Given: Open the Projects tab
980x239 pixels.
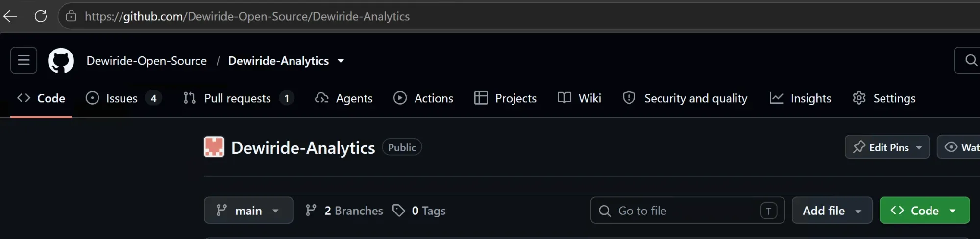Looking at the screenshot, I should tap(505, 98).
